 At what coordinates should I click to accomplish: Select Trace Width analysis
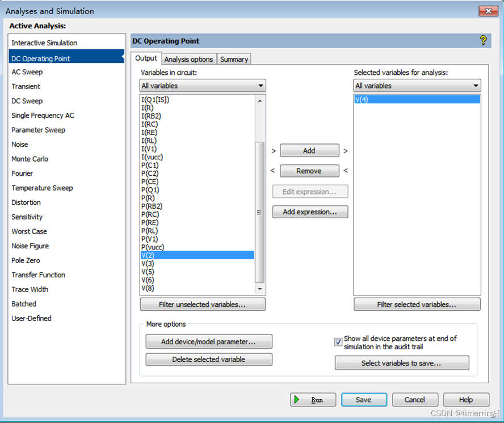coord(66,289)
